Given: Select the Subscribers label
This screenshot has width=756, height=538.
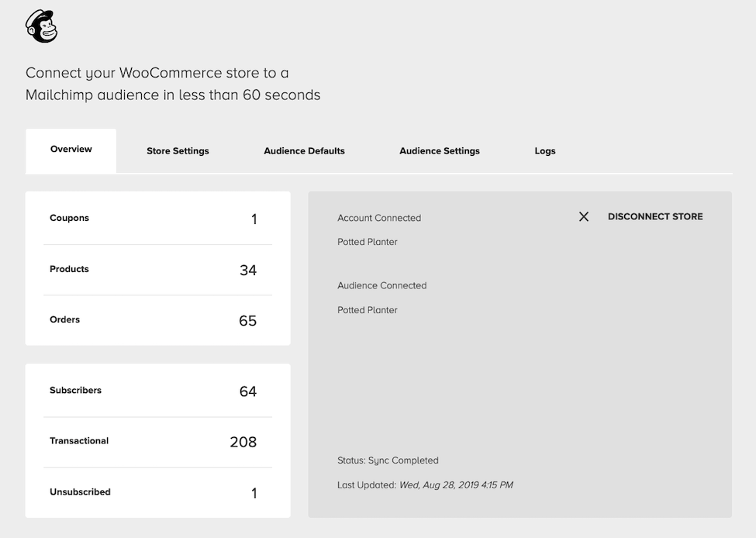Looking at the screenshot, I should point(76,391).
